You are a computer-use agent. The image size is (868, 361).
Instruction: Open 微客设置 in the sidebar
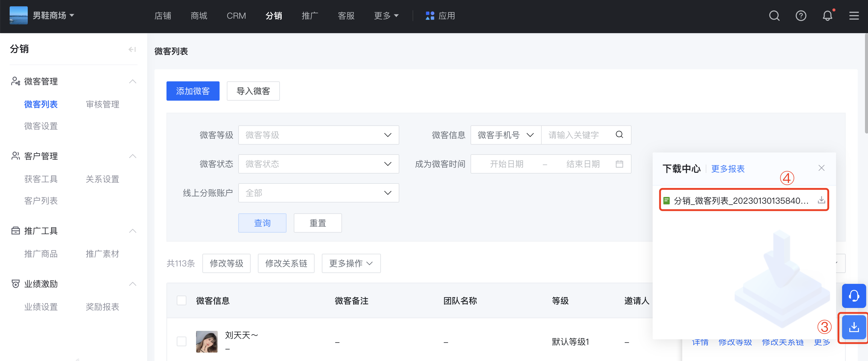tap(41, 126)
